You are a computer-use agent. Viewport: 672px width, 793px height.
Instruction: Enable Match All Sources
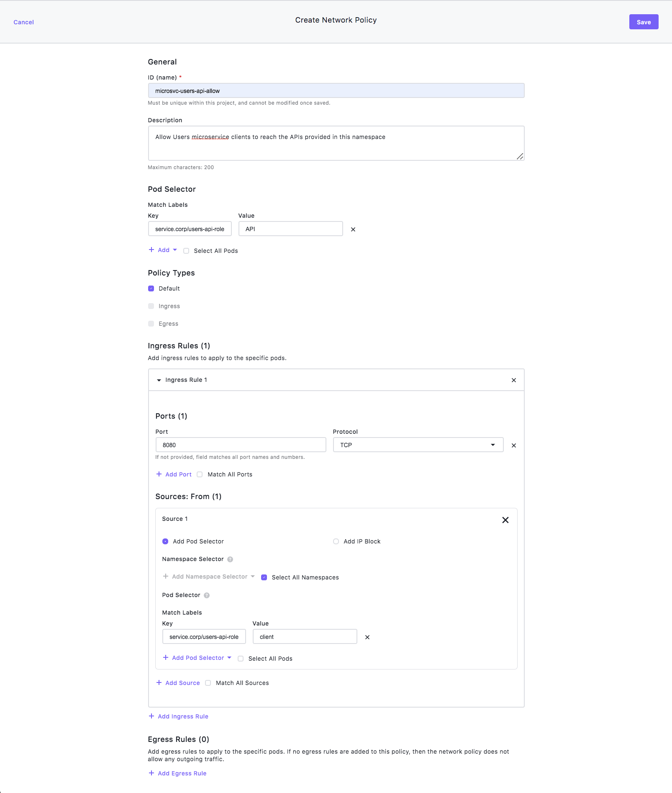click(208, 683)
